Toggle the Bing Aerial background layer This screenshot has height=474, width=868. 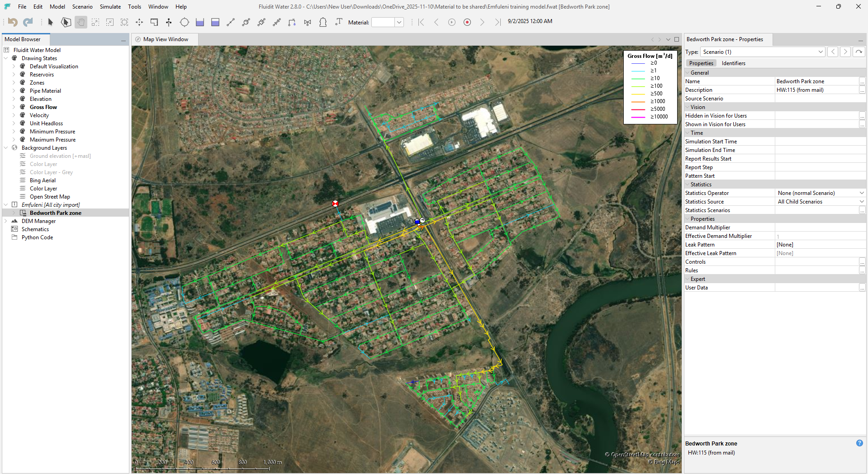point(43,180)
